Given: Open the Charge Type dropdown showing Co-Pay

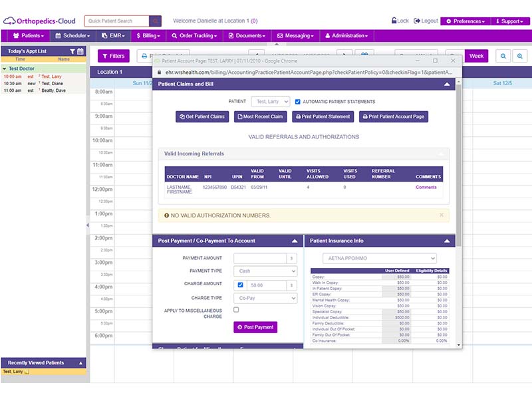Looking at the screenshot, I should coord(265,298).
